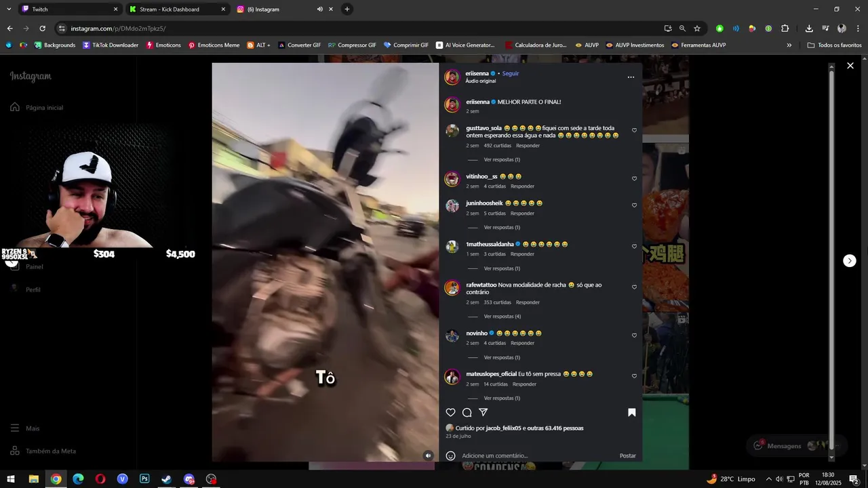The image size is (868, 488).
Task: Open the 492 curtidas likes list
Action: (497, 146)
